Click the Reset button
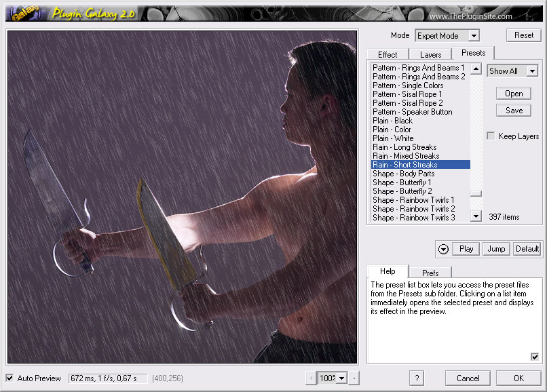 pos(524,35)
